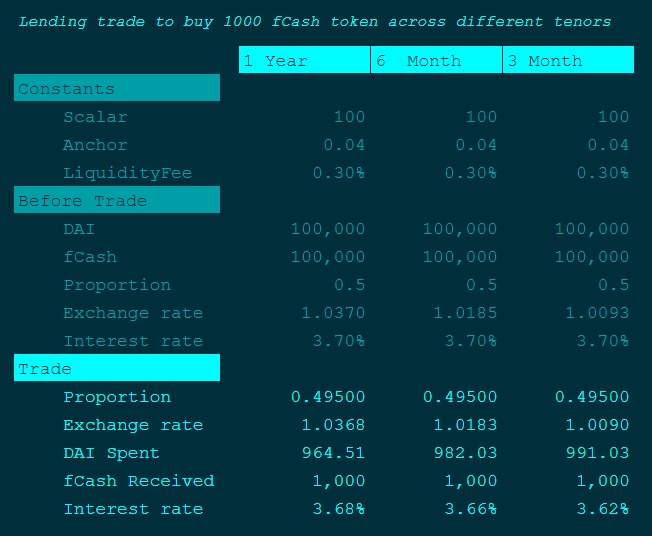
Task: Click the 982.03 DAI Spent value
Action: pyautogui.click(x=465, y=453)
